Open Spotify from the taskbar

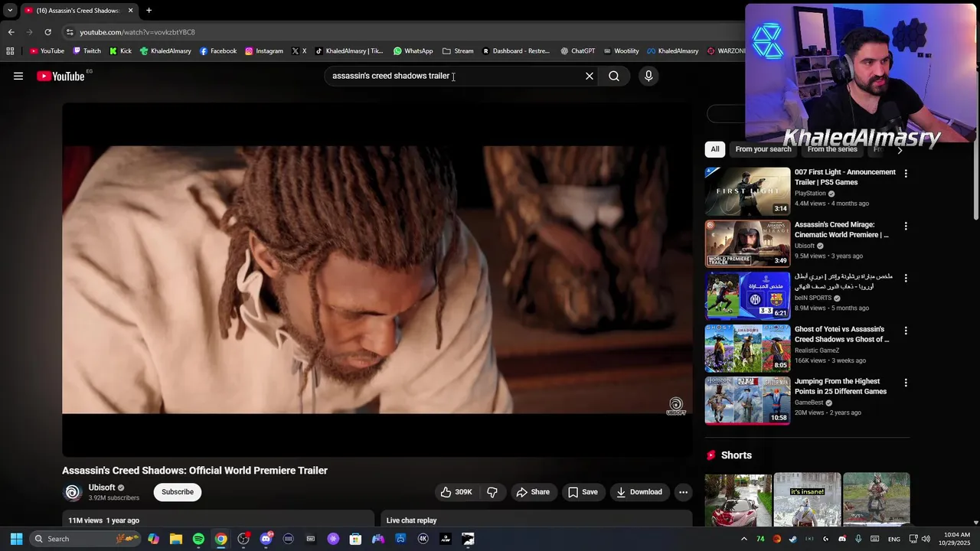point(198,539)
